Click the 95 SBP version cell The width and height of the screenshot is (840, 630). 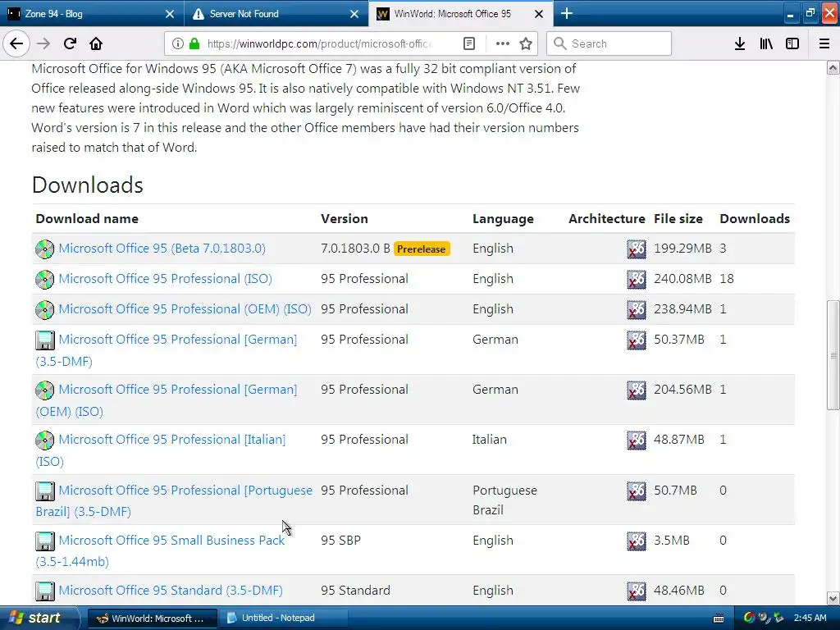(x=340, y=540)
